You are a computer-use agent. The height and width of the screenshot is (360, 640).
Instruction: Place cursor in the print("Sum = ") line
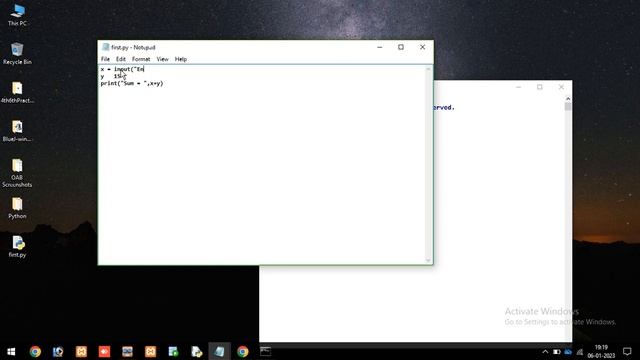point(132,83)
